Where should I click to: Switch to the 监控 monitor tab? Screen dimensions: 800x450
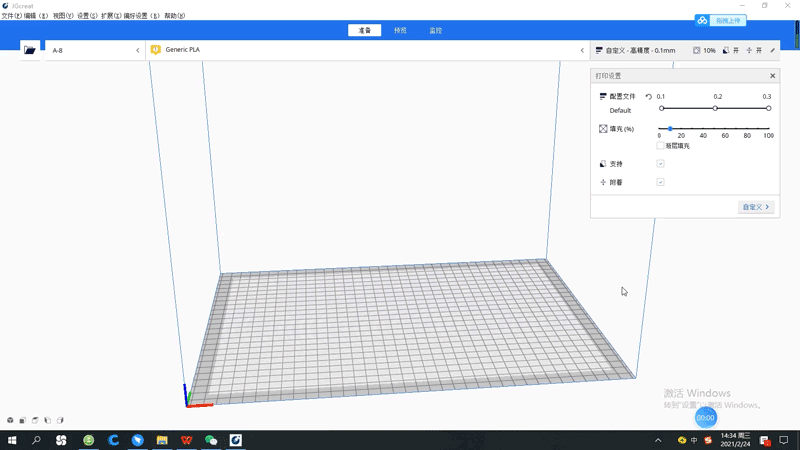click(435, 31)
